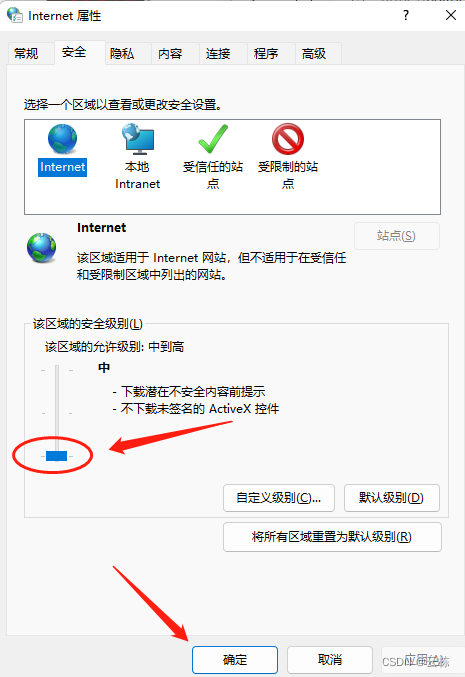Screen dimensions: 465x677
Task: Open the 内容 tab
Action: coord(170,54)
